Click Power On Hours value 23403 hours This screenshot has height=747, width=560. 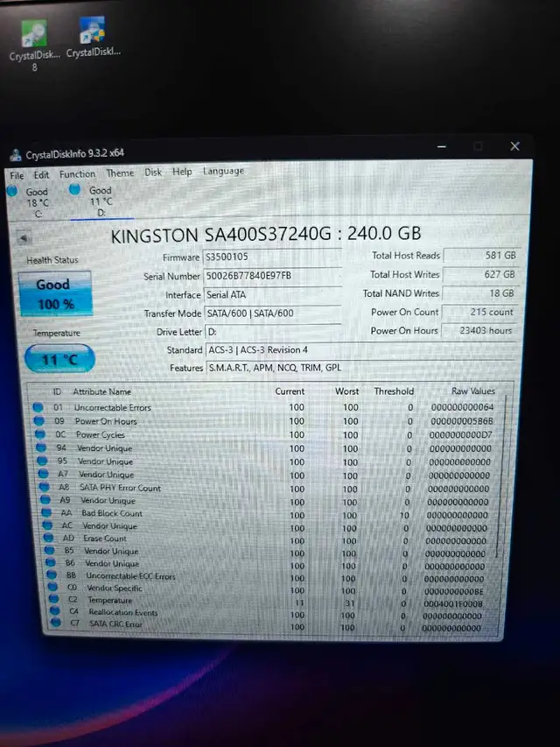tap(479, 330)
